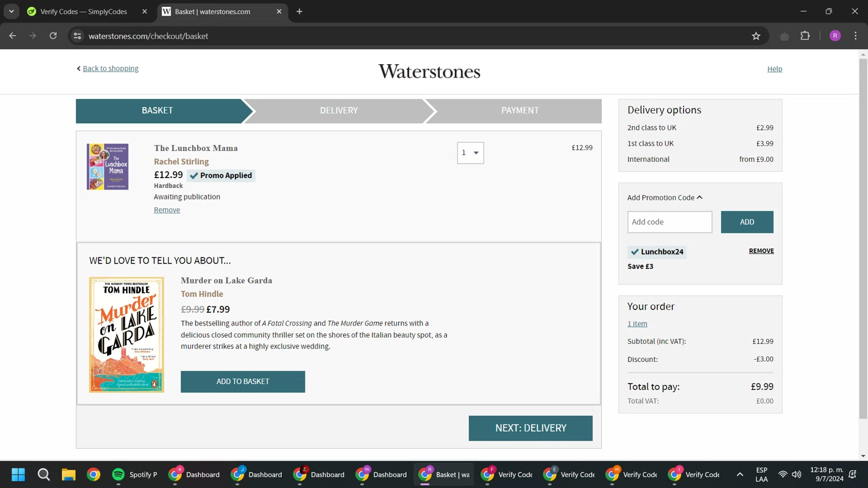Click the browser back arrow

pos(13,36)
